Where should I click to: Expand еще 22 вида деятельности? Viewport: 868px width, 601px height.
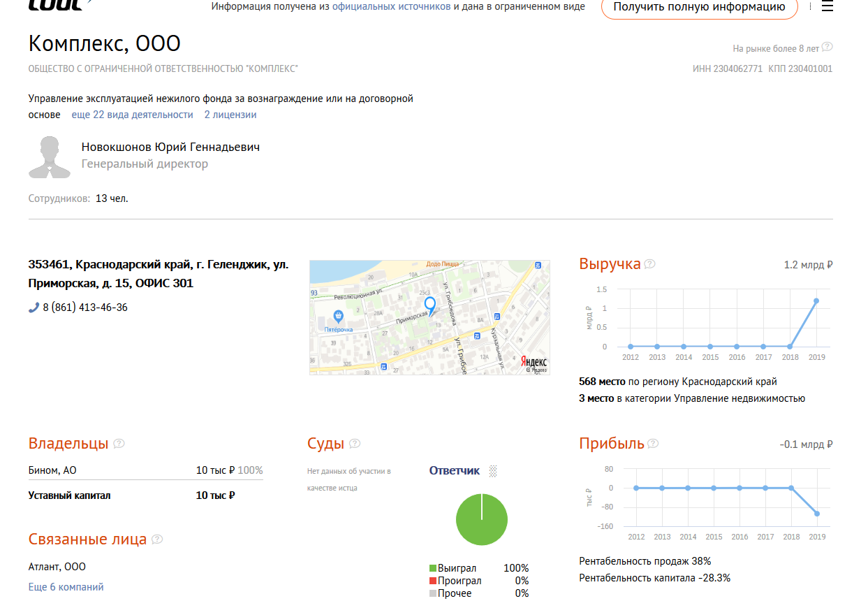(132, 115)
